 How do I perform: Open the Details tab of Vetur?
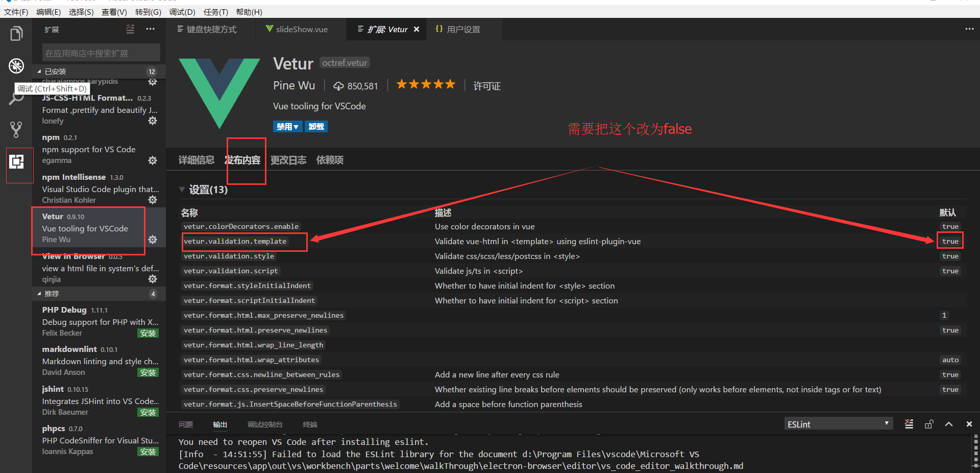tap(197, 160)
